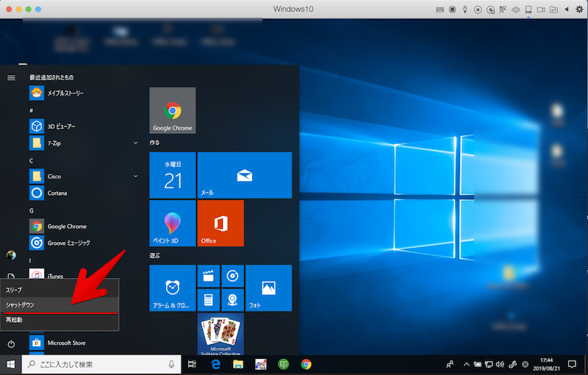Open the Office tile
588x375 pixels.
[220, 223]
